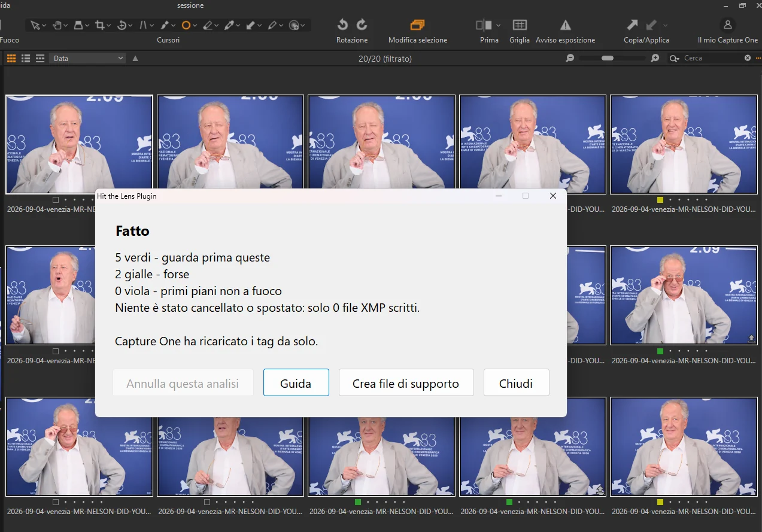Open the orange filter options dots

point(758,58)
